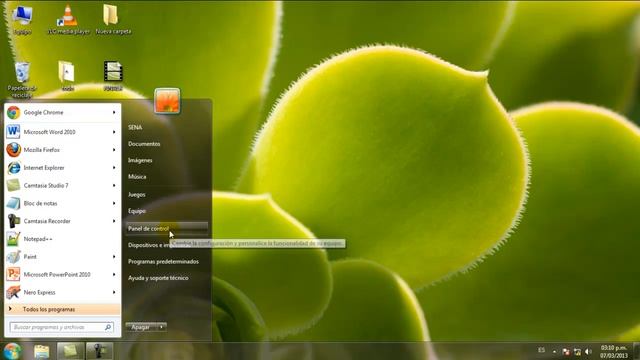The height and width of the screenshot is (360, 640).
Task: Open Notepad++
Action: point(62,239)
